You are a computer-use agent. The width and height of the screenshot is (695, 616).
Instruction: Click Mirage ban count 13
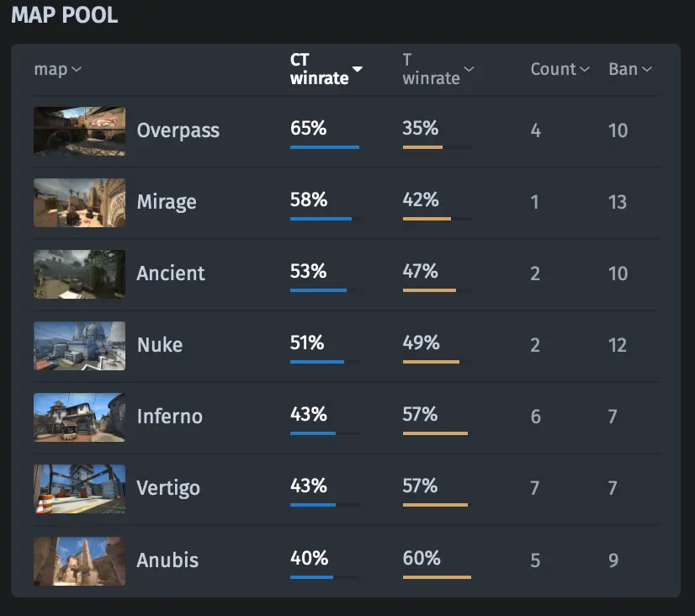[618, 202]
